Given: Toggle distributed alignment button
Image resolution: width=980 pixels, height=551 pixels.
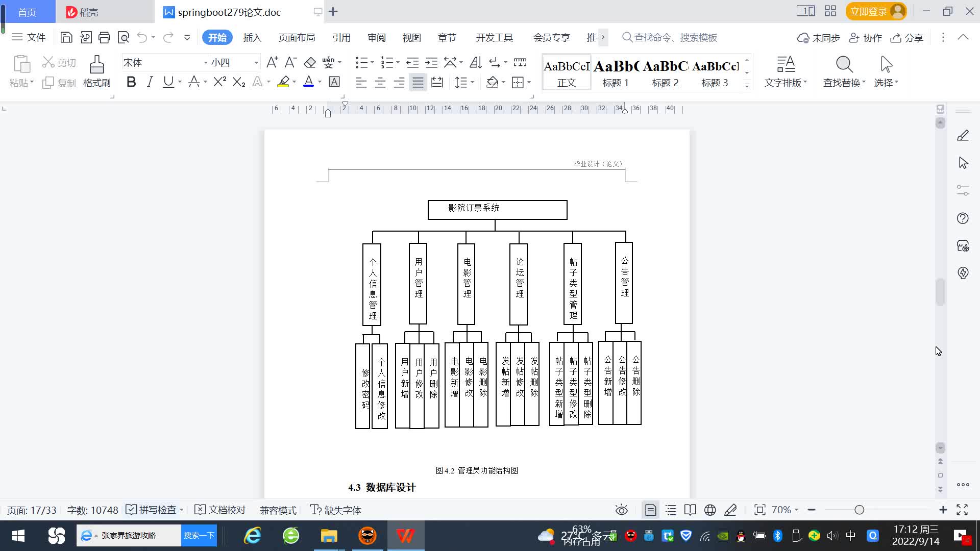Looking at the screenshot, I should click(x=437, y=82).
